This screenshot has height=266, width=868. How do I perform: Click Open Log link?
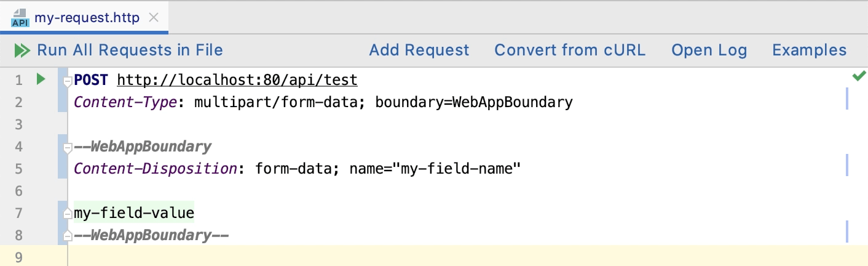(709, 50)
